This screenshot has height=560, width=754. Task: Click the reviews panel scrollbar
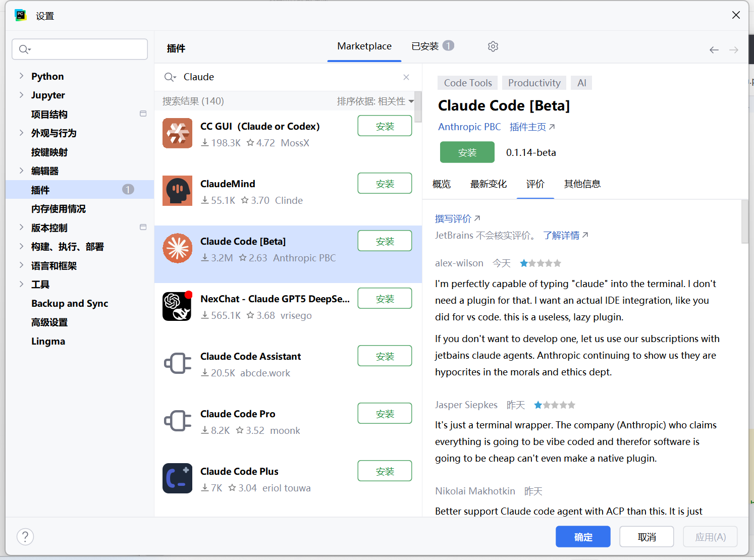pyautogui.click(x=745, y=221)
